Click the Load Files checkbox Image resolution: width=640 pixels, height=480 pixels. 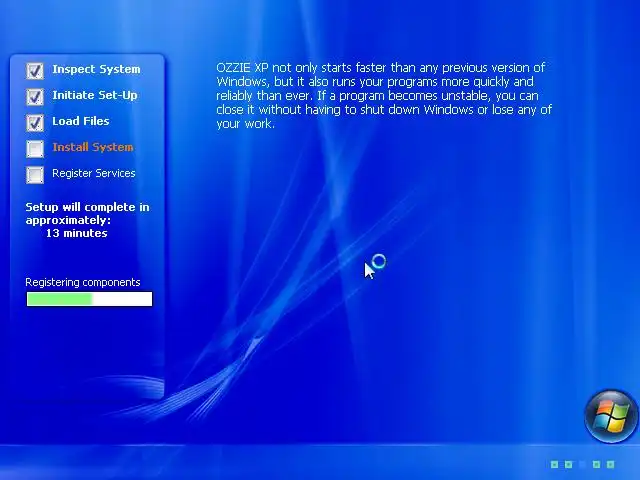(x=35, y=123)
